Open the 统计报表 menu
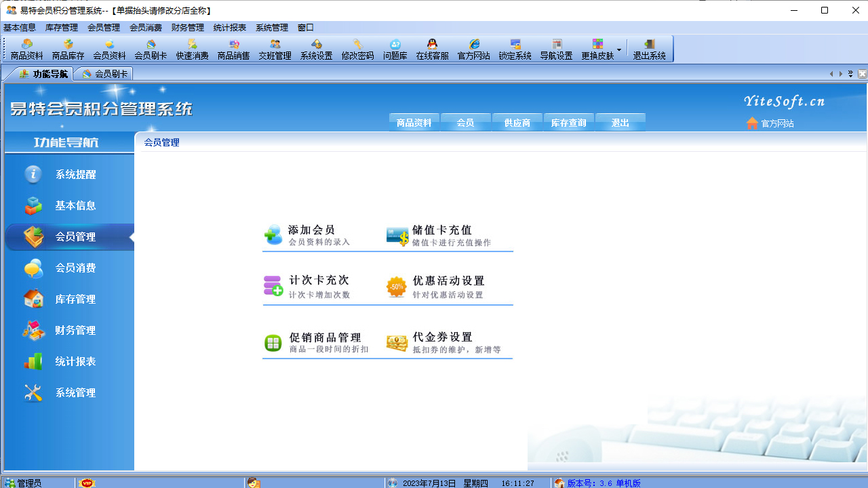 tap(229, 28)
